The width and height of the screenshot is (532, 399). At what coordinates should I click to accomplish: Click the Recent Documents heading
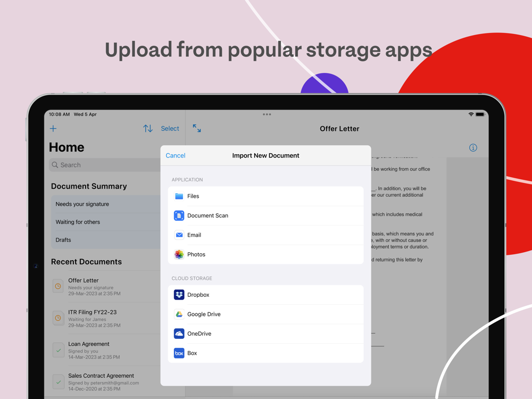(86, 262)
